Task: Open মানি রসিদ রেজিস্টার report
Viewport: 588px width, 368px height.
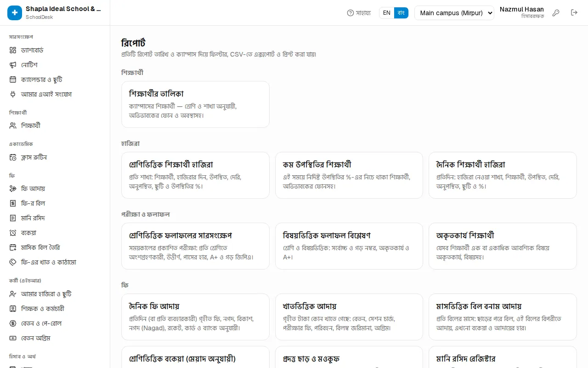Action: coord(503,357)
